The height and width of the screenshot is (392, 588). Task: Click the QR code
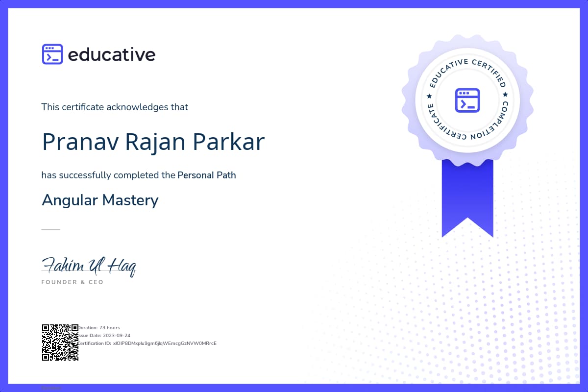click(60, 343)
